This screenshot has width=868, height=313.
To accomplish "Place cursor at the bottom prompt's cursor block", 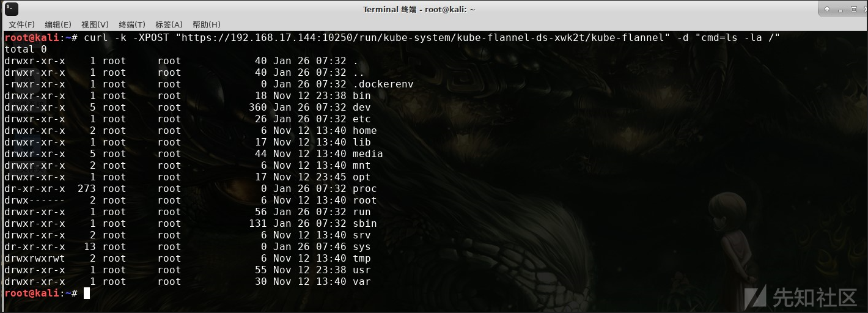I will coord(87,293).
